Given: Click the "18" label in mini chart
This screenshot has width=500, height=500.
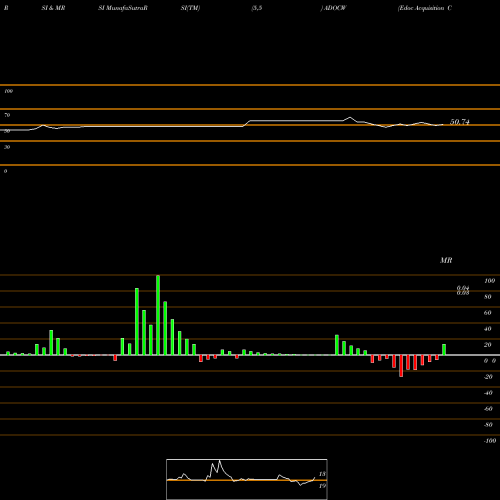Looking at the screenshot, I should pyautogui.click(x=322, y=474).
